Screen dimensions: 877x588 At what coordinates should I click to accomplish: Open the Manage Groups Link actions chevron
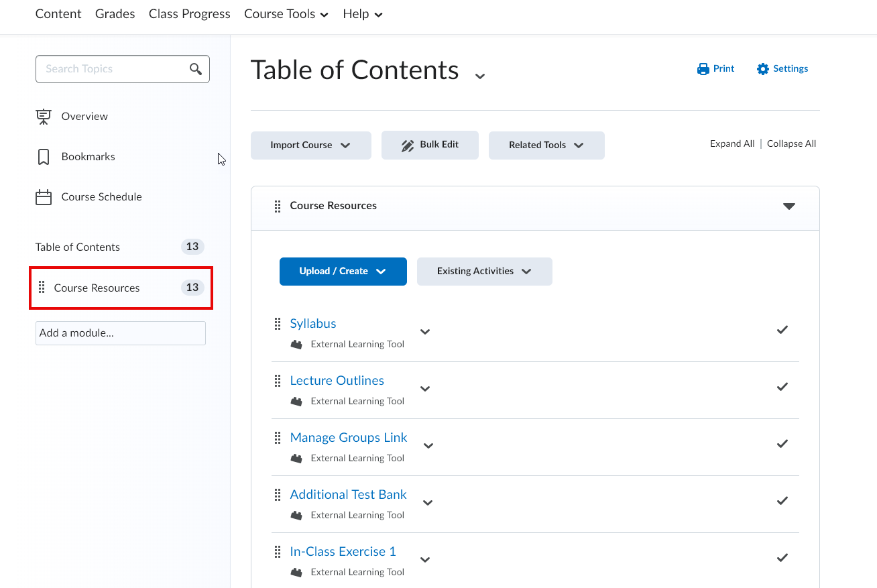[x=428, y=446]
